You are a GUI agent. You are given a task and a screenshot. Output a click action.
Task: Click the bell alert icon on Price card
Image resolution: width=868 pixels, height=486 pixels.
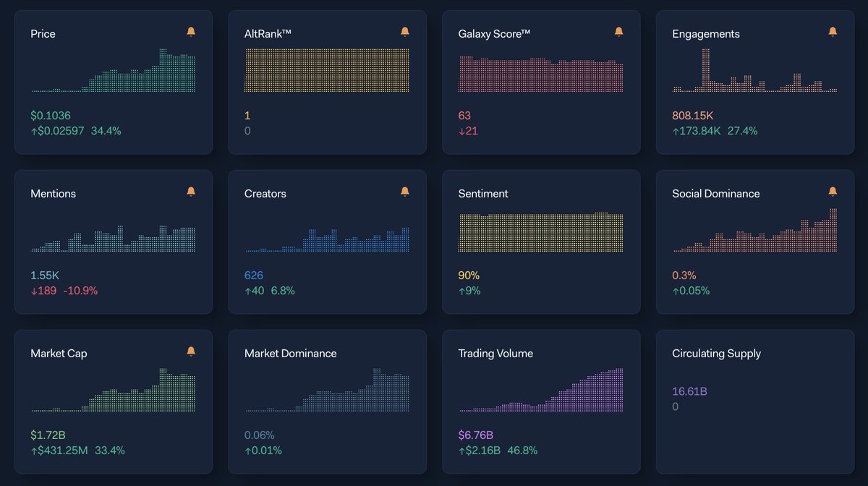point(191,32)
